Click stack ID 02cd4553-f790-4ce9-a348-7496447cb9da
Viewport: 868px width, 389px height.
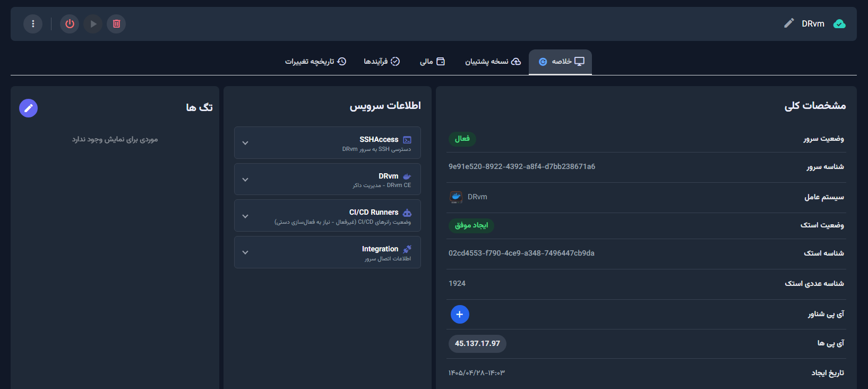pyautogui.click(x=521, y=253)
